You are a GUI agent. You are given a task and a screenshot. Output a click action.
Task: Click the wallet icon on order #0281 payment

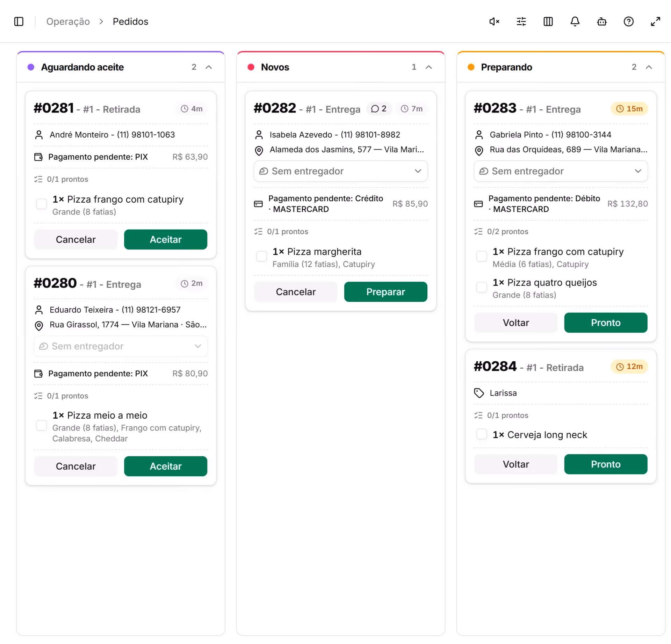coord(38,157)
